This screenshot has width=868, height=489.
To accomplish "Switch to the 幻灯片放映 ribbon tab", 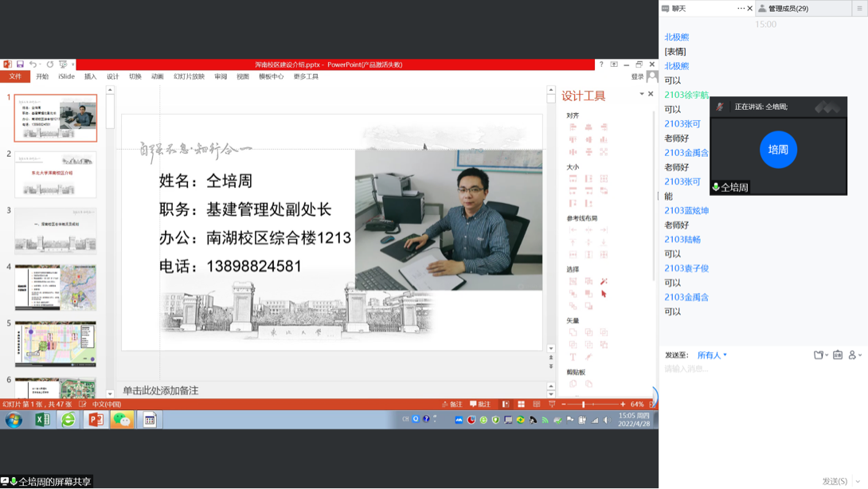I will pyautogui.click(x=189, y=76).
